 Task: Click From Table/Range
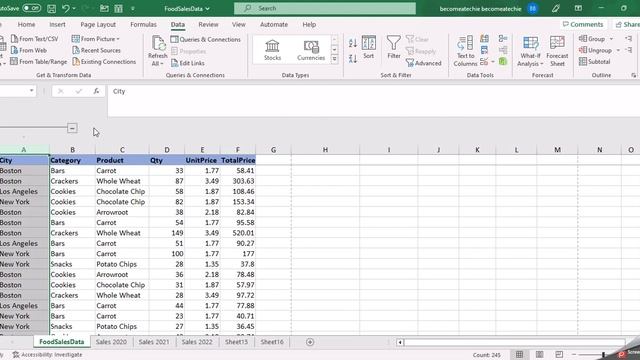[39, 62]
